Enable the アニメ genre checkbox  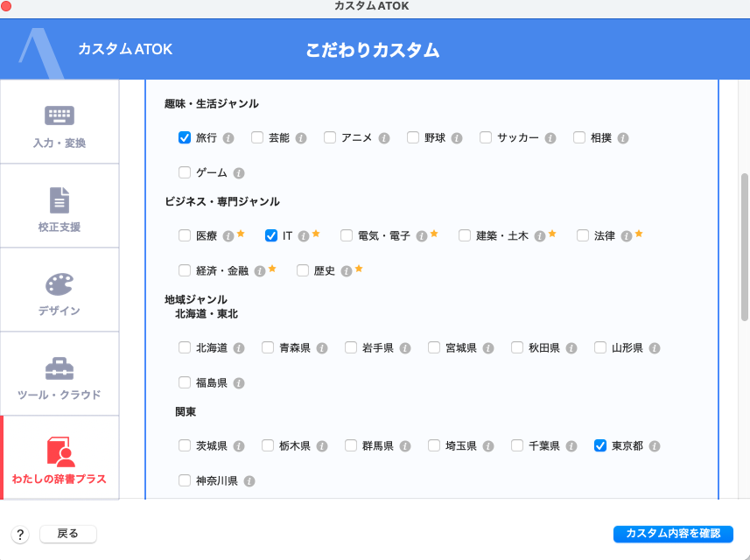point(330,137)
